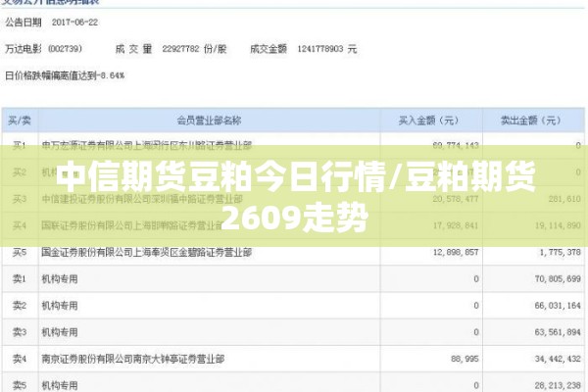Click the 0 buy amount in 卖5 row

pos(476,385)
